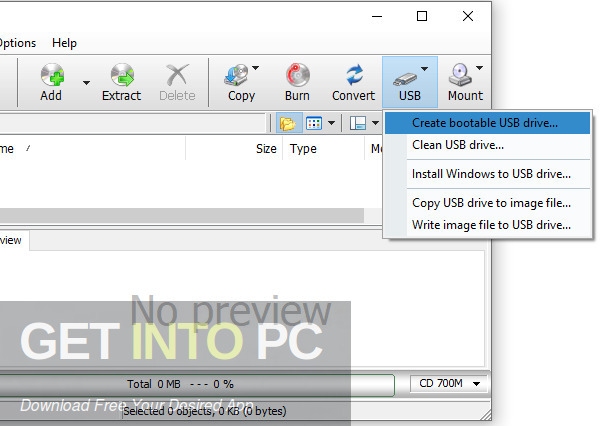
Task: Open the Help menu
Action: click(x=64, y=43)
